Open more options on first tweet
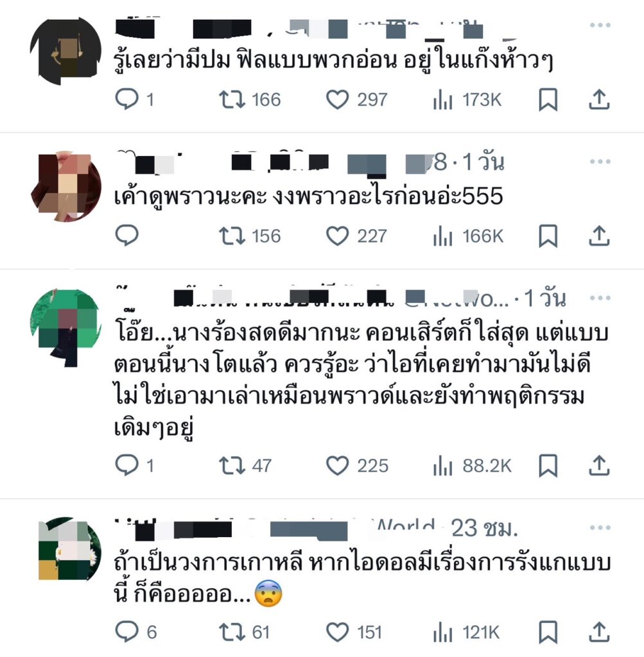 [600, 25]
